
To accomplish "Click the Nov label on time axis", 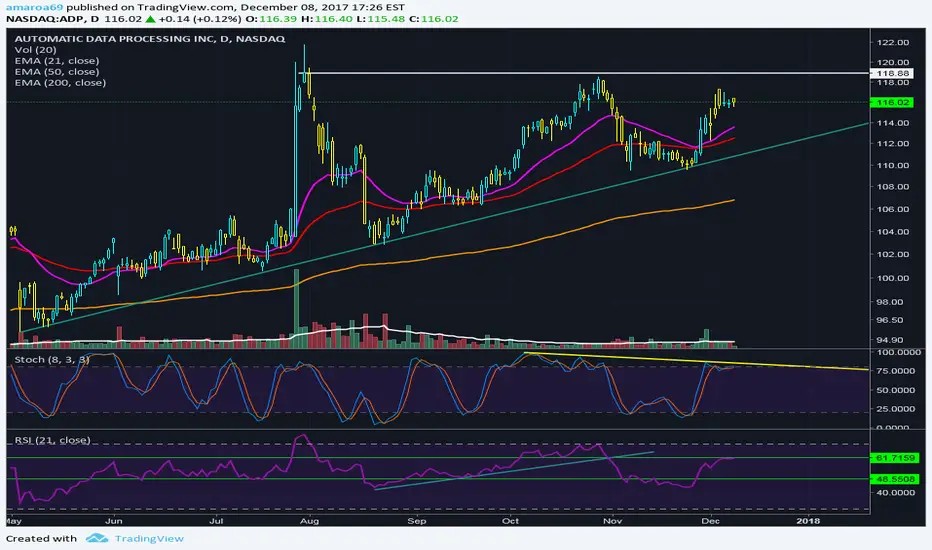I will 612,521.
